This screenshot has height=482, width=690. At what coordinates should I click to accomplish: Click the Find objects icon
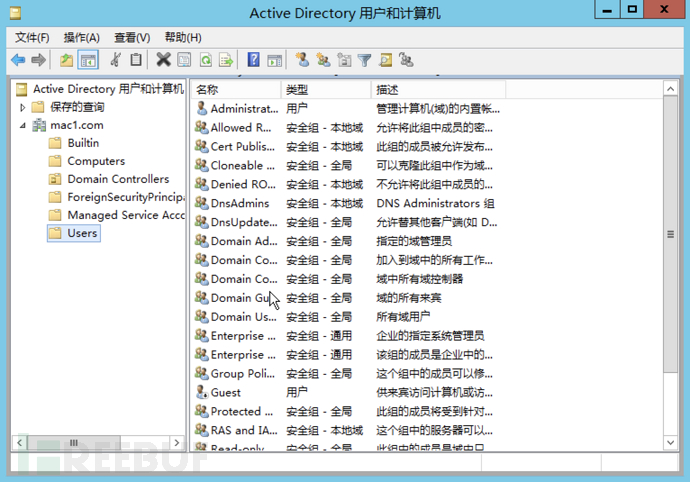pos(385,60)
